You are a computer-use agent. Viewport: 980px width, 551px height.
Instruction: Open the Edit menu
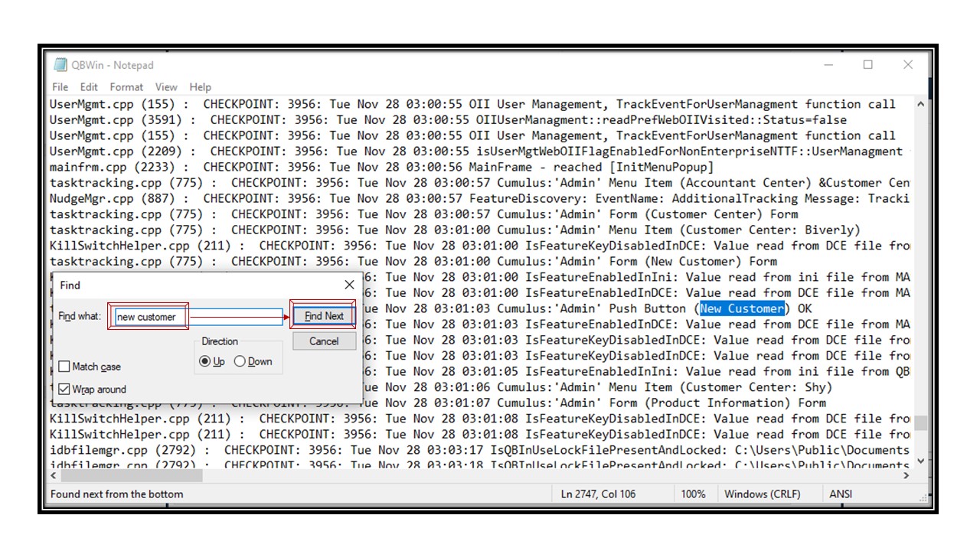(89, 87)
